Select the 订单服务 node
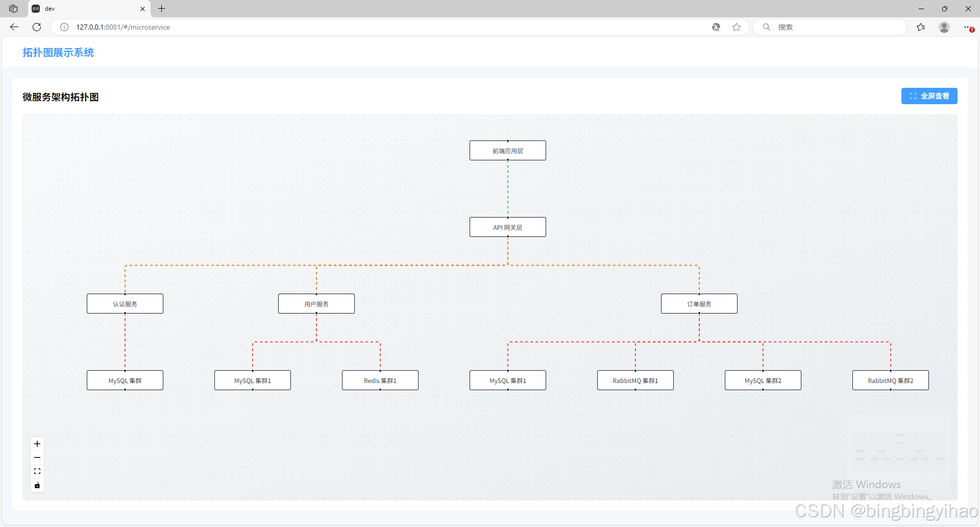Image resolution: width=980 pixels, height=527 pixels. [699, 304]
